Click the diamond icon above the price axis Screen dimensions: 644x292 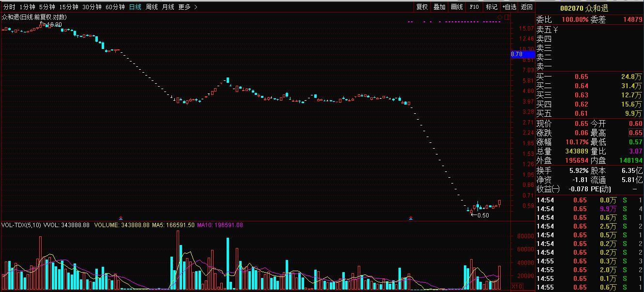500,17
